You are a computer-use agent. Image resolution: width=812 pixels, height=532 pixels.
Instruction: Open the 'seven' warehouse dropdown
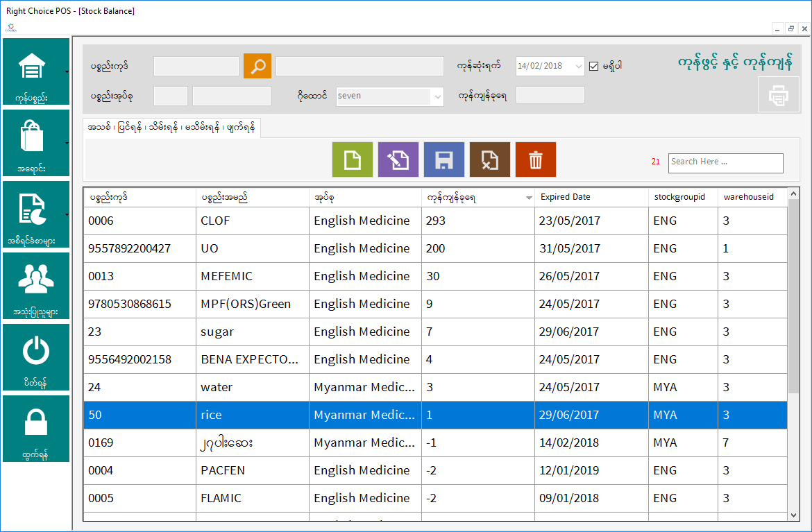coord(437,96)
